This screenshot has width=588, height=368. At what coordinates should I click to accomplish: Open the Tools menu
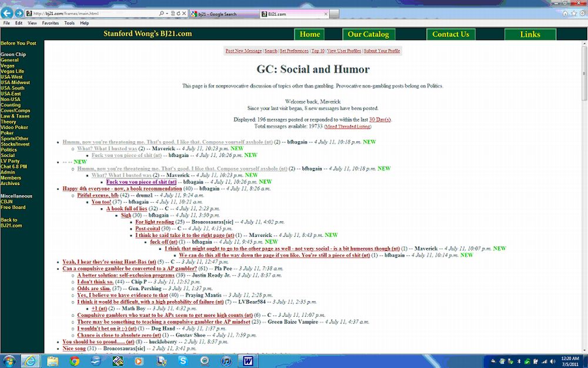click(x=69, y=23)
